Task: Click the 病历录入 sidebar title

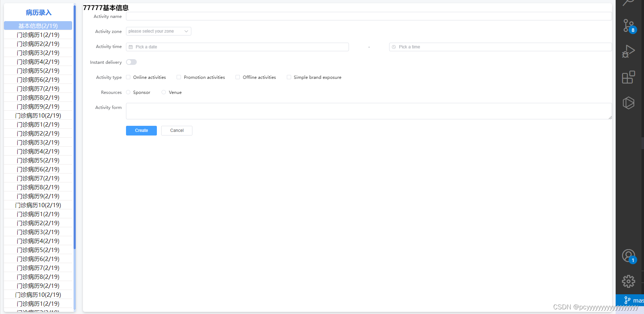Action: [39, 13]
